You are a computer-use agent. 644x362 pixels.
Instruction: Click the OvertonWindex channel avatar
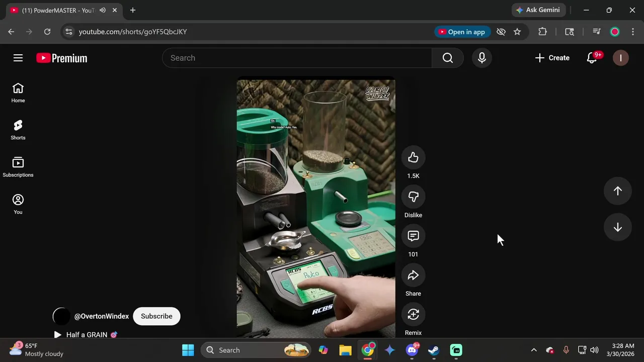(x=61, y=316)
